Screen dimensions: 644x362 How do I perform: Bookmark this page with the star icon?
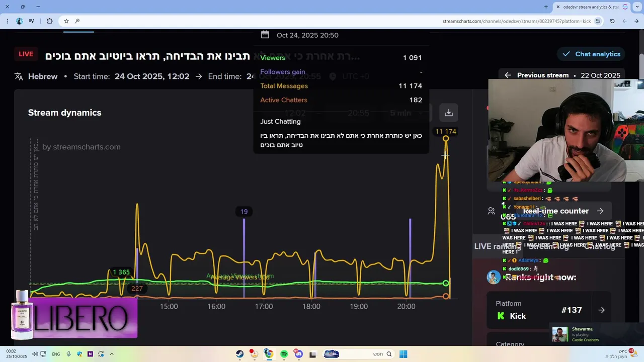tap(66, 21)
